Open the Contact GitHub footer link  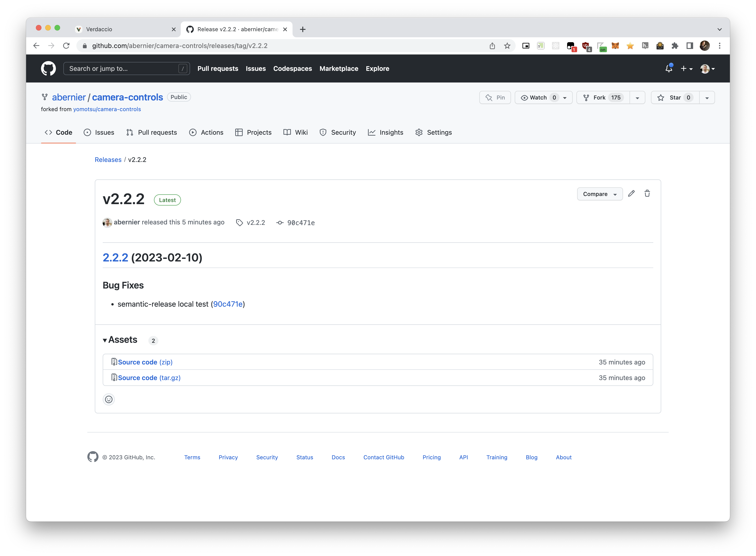point(384,457)
